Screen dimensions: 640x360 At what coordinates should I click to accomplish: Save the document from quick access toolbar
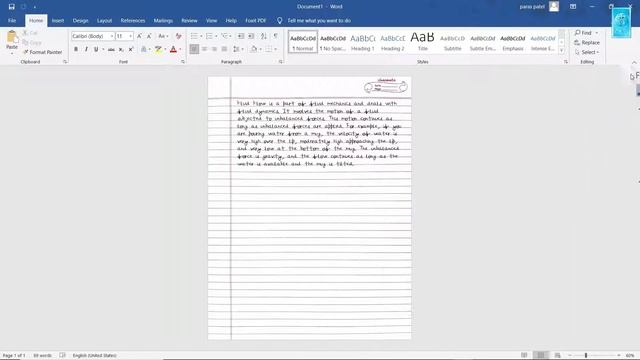click(x=11, y=7)
